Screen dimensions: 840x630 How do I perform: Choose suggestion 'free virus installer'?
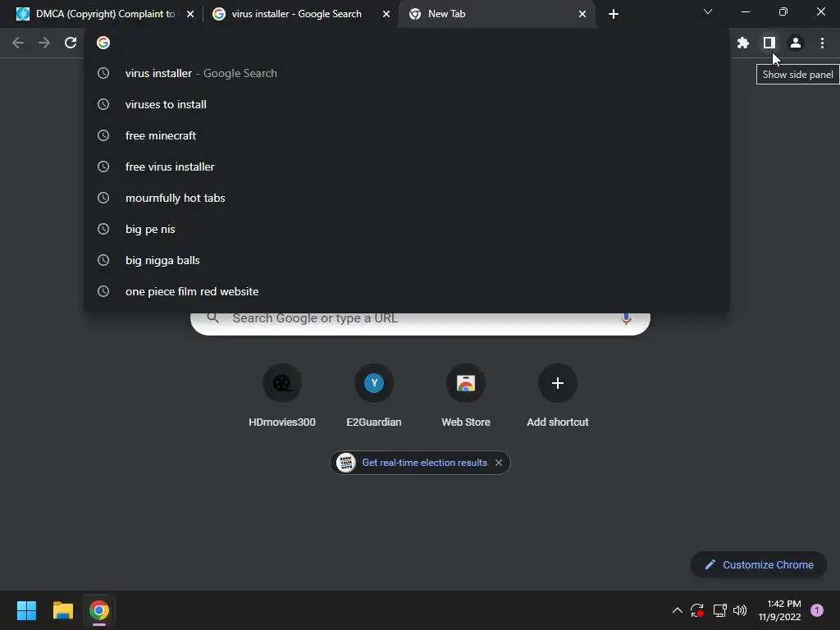click(407, 167)
